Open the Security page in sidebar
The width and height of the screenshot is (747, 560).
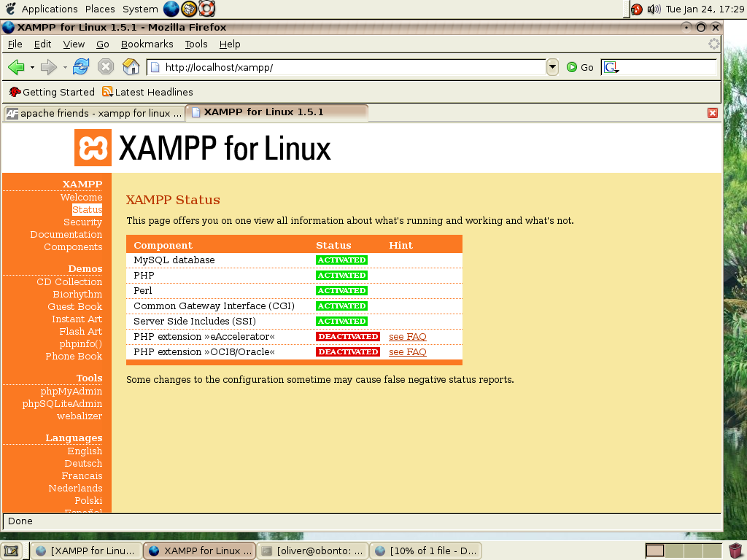coord(82,222)
